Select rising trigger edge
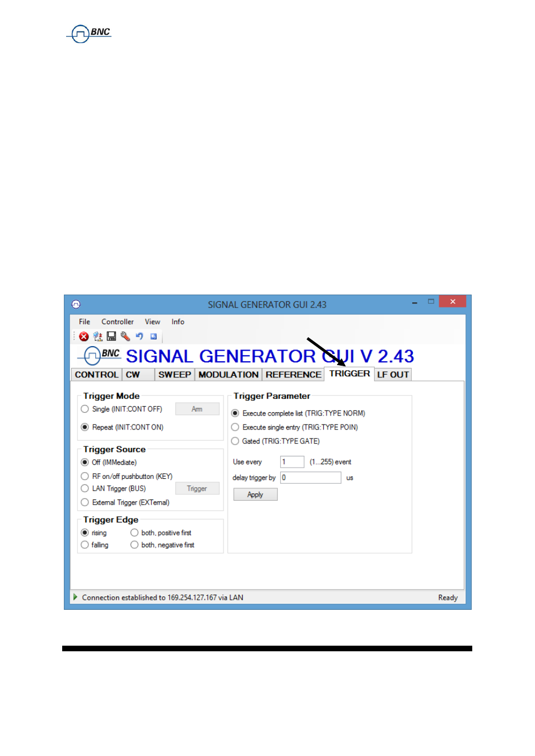Viewport: 535px width, 756px height. tap(94, 533)
